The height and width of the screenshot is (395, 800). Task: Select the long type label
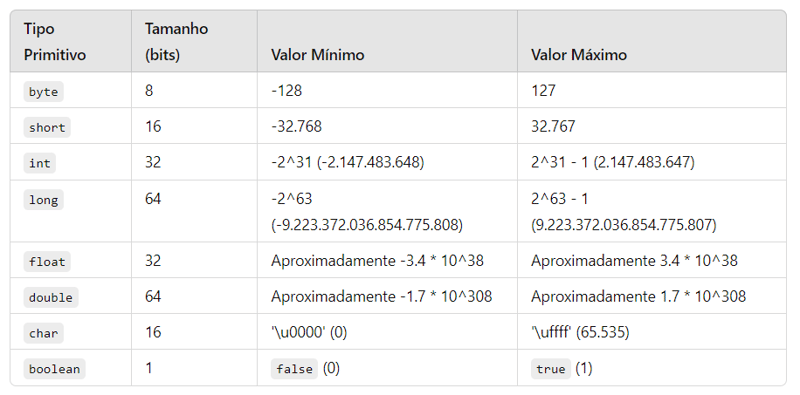coord(43,200)
